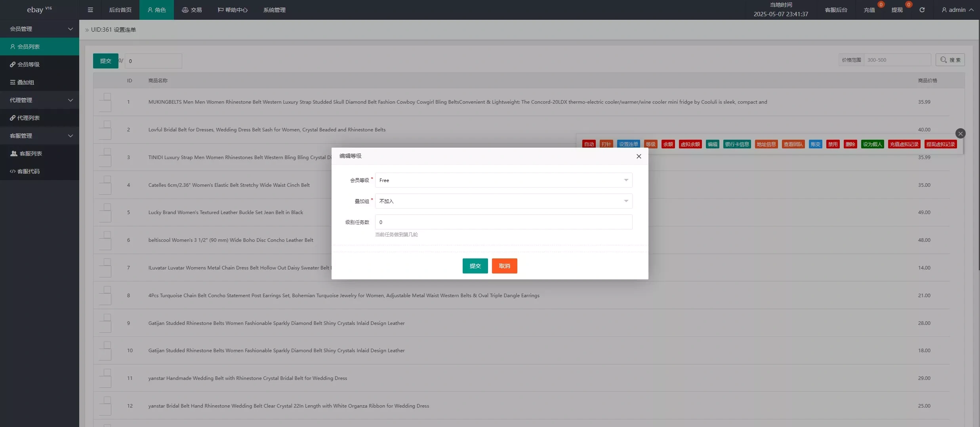Close the 编辑等级 dialog with X icon

[x=639, y=156]
